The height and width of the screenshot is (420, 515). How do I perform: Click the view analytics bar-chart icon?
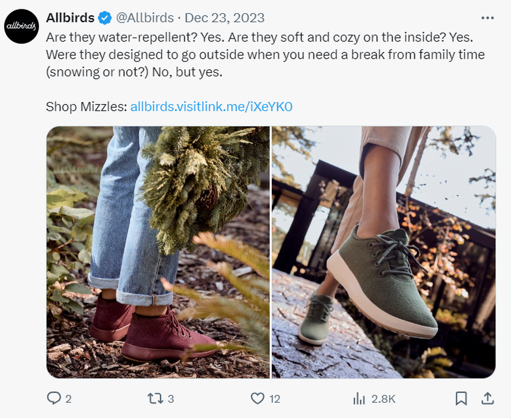359,399
